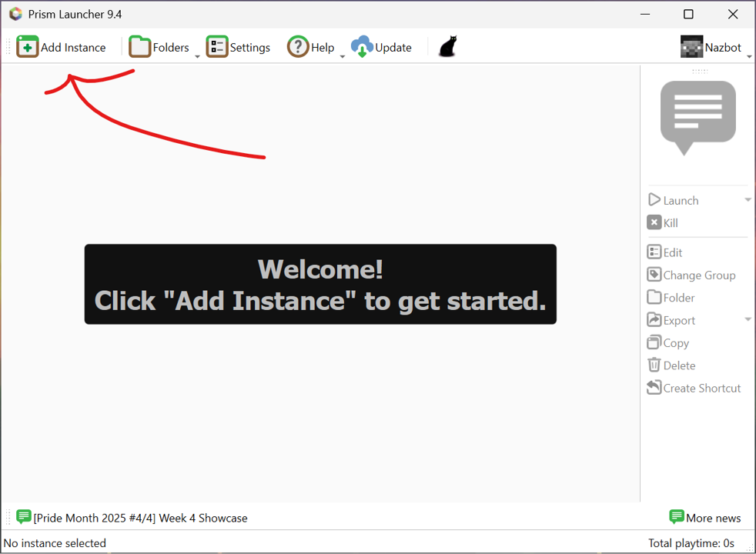Open the Pride Month Week 4 Showcase news link
756x554 pixels.
tap(140, 518)
